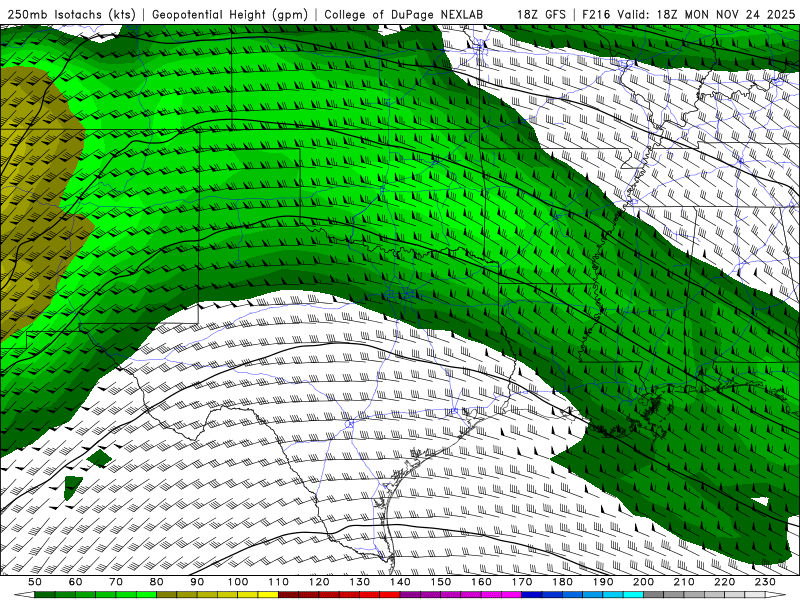Click the '220' value on the color scale
The width and height of the screenshot is (800, 600).
point(724,582)
